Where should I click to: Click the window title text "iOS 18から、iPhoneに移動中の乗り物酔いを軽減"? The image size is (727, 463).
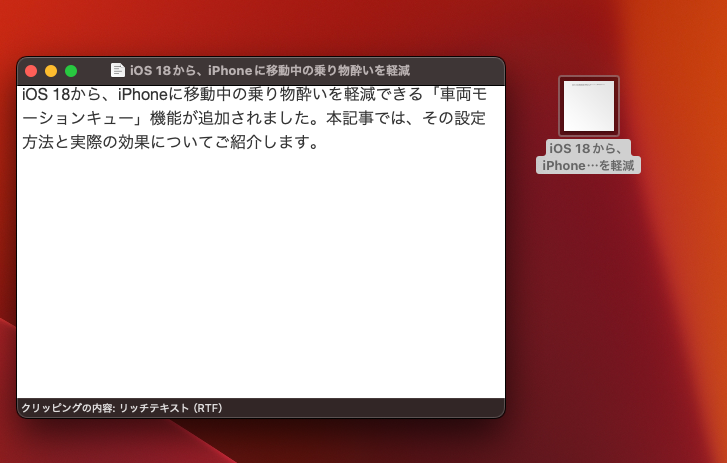pos(270,70)
